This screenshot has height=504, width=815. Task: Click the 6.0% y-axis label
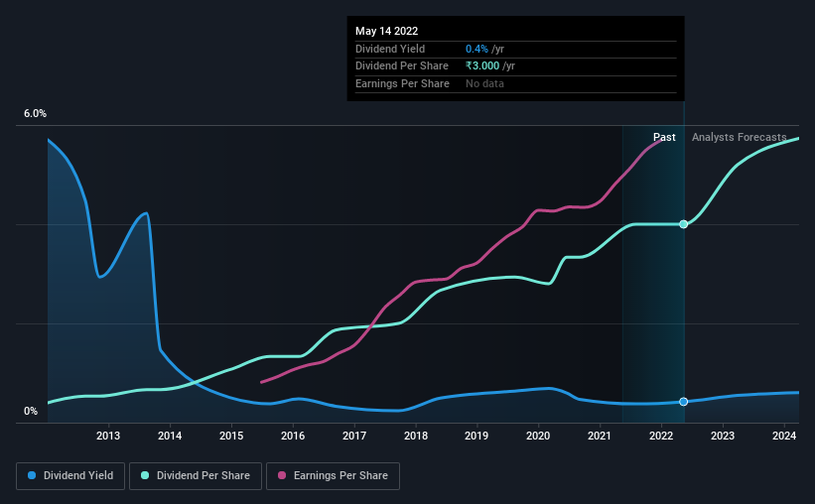[x=35, y=114]
